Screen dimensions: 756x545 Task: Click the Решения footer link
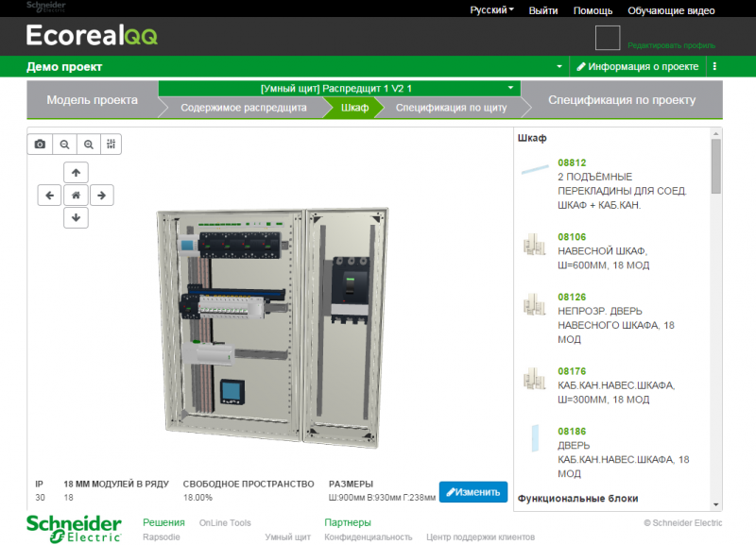(163, 522)
